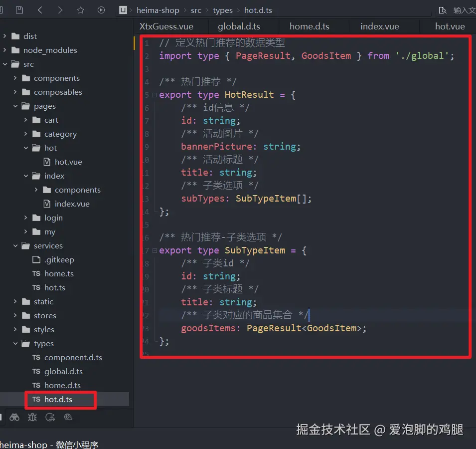Open home.d.ts in the types folder

point(62,386)
